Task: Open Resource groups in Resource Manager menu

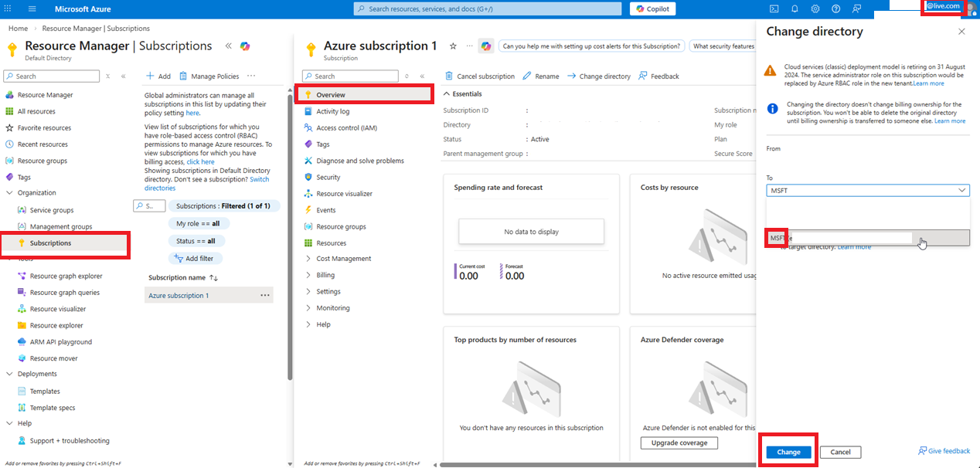Action: pyautogui.click(x=43, y=161)
